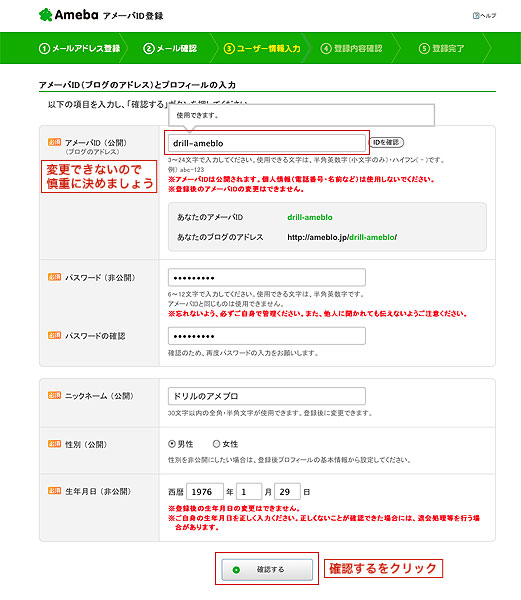The width and height of the screenshot is (521, 600).
Task: Click the 必須 badge beside 生年月日
Action: tap(54, 491)
